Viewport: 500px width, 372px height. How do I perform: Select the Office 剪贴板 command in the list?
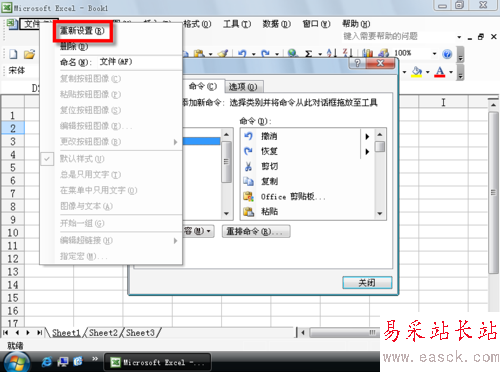tap(293, 197)
